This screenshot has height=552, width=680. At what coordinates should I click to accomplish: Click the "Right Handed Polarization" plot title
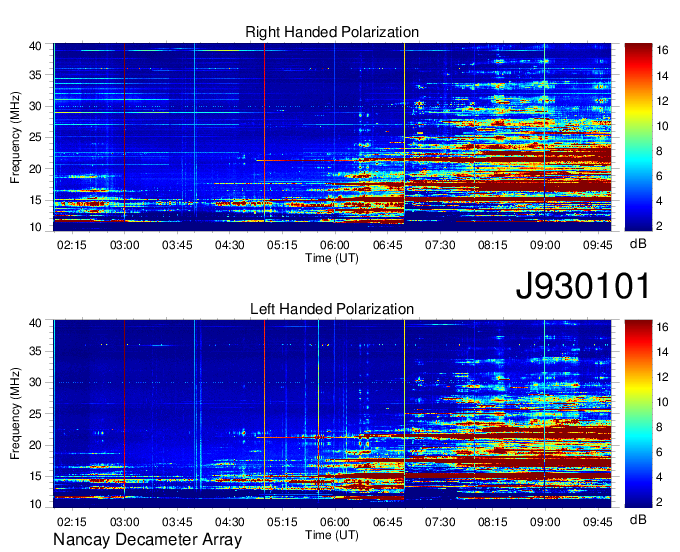point(332,32)
